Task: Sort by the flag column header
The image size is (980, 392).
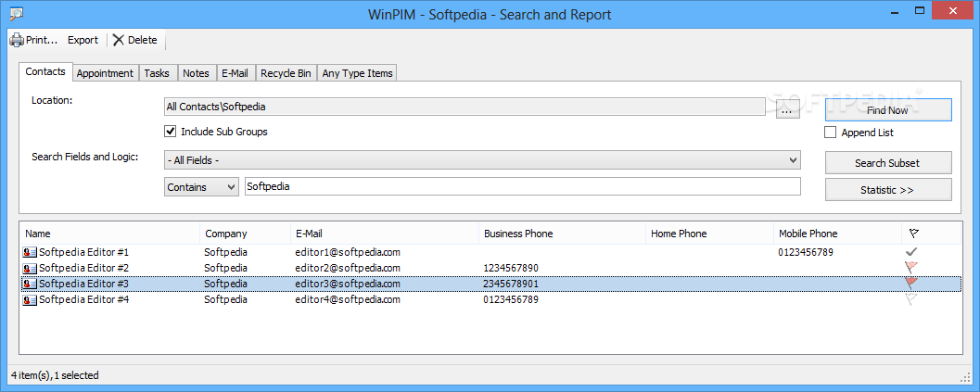Action: point(914,234)
